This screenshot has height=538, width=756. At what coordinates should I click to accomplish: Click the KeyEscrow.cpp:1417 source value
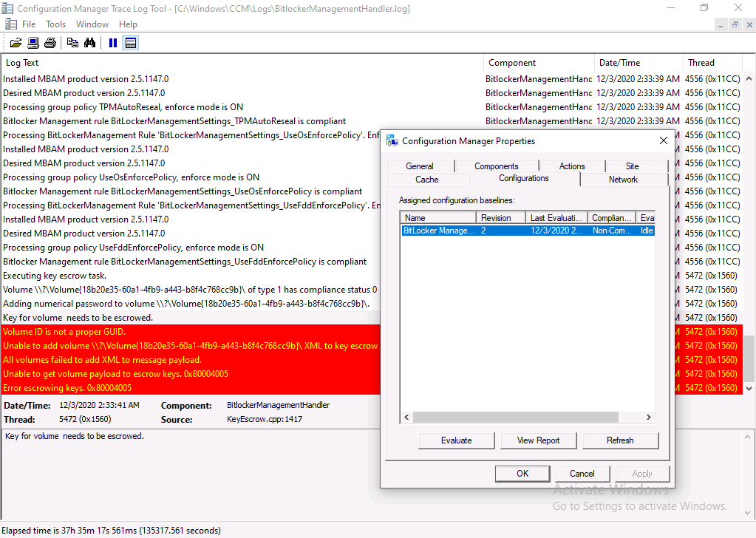[x=265, y=419]
